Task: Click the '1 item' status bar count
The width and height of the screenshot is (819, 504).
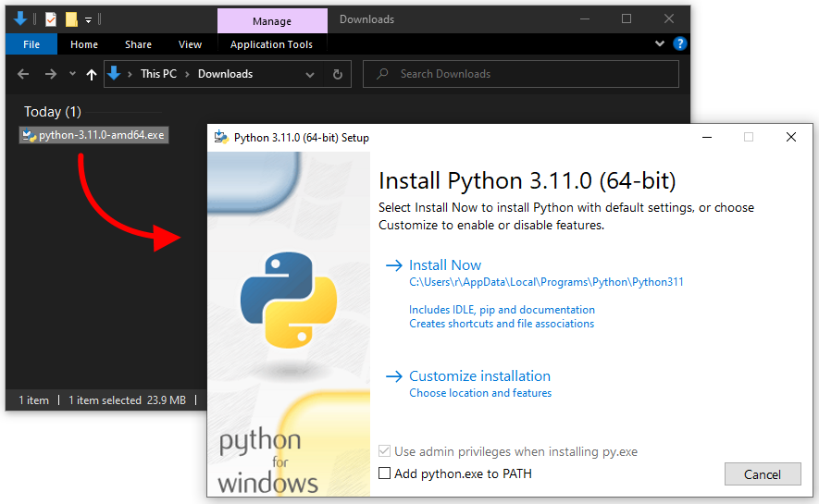Action: (x=34, y=400)
